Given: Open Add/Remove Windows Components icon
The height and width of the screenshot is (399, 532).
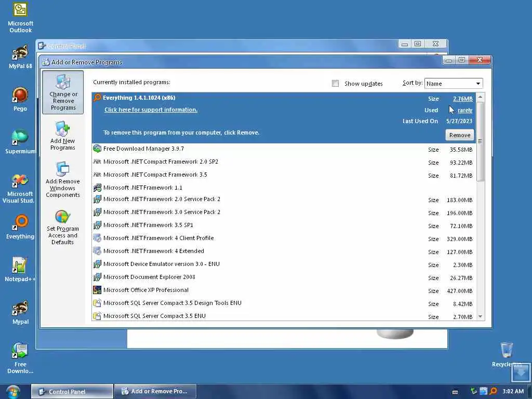Looking at the screenshot, I should click(63, 179).
